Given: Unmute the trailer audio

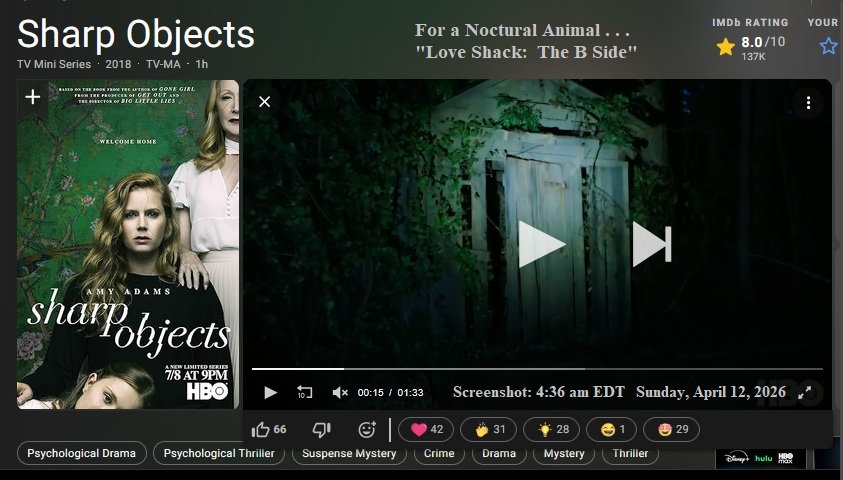Looking at the screenshot, I should coord(340,392).
